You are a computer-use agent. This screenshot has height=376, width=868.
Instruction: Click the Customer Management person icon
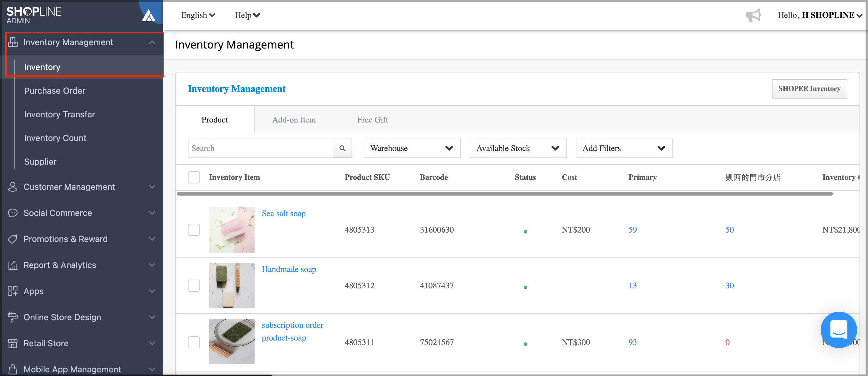point(13,187)
